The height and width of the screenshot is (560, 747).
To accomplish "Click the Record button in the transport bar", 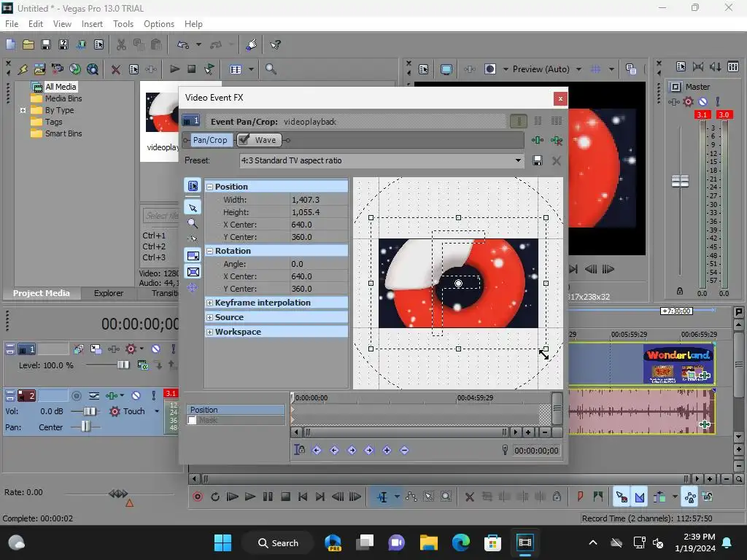I will 197,497.
